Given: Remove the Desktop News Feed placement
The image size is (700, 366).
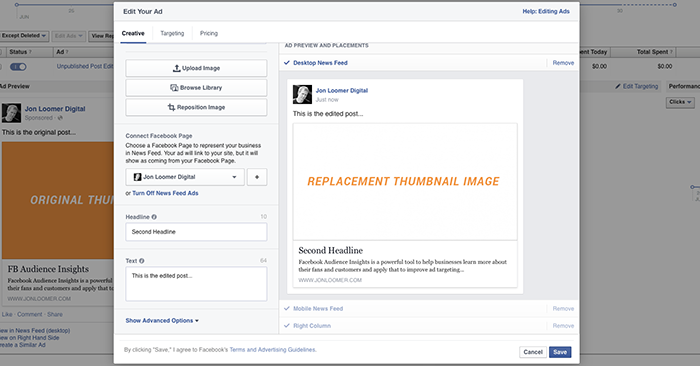Looking at the screenshot, I should point(563,63).
